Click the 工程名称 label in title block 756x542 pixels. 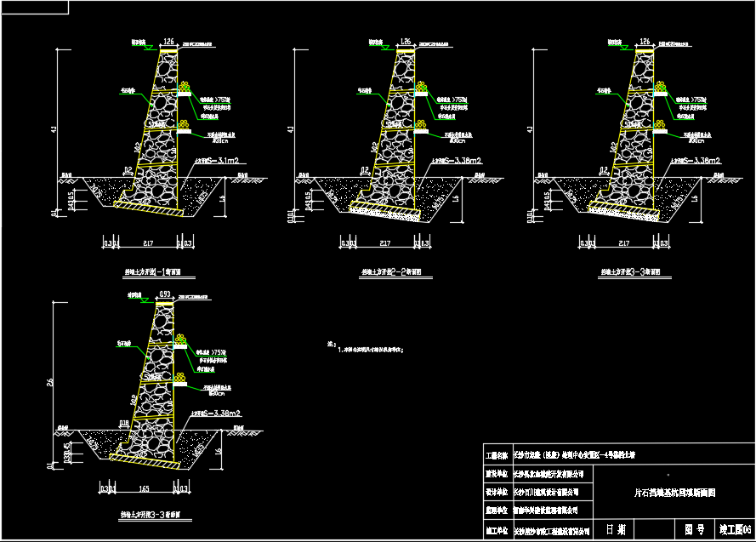497,456
